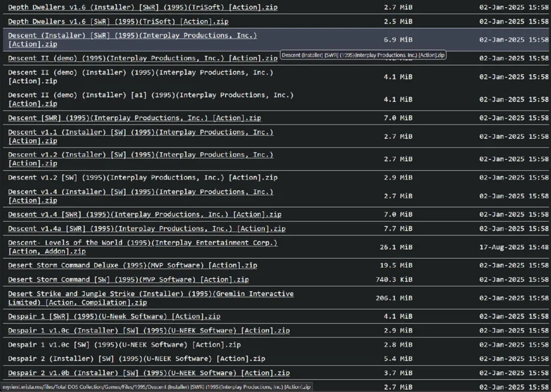551x392 pixels.
Task: Click the date in the Descent (Installer) [SWR] row
Action: pos(514,40)
